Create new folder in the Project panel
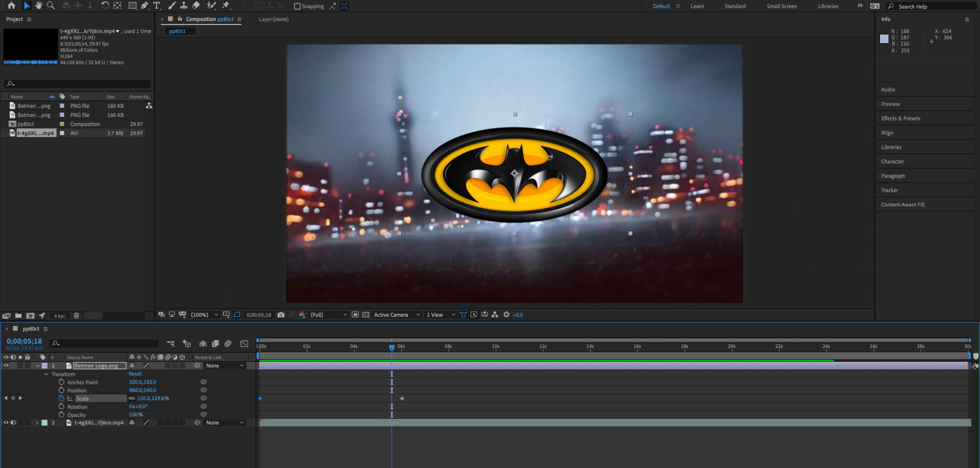This screenshot has width=980, height=468. [18, 316]
